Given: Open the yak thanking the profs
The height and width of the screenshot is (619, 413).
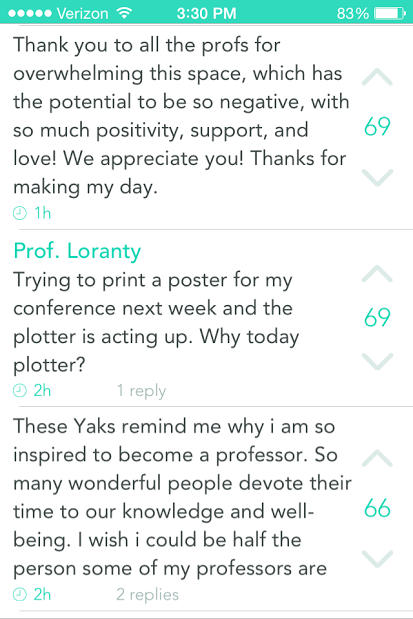Looking at the screenshot, I should [x=181, y=116].
